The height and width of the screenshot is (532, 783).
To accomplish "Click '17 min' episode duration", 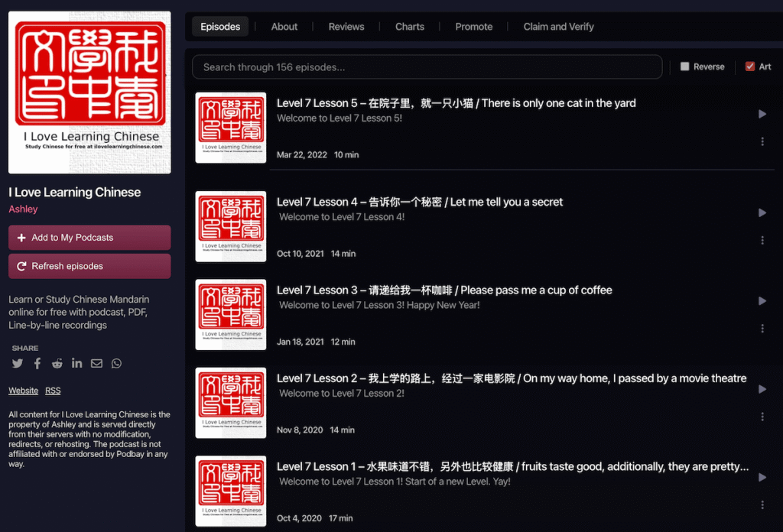I will [340, 518].
